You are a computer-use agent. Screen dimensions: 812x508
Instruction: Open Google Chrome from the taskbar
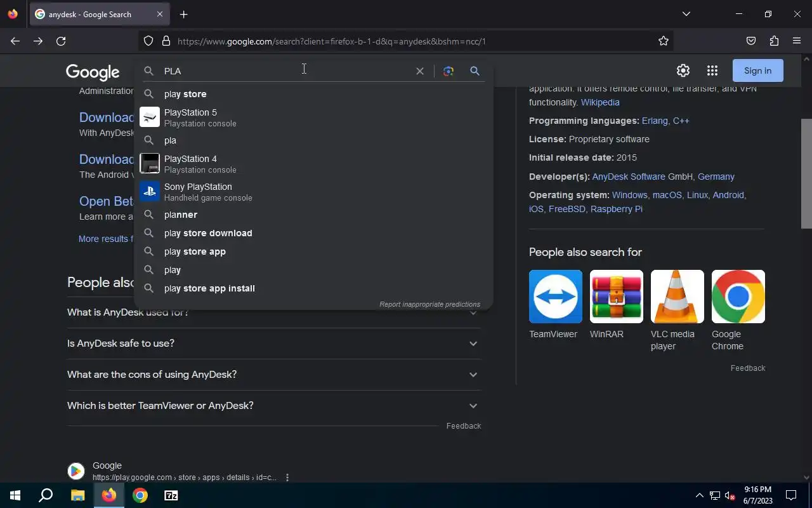(140, 495)
